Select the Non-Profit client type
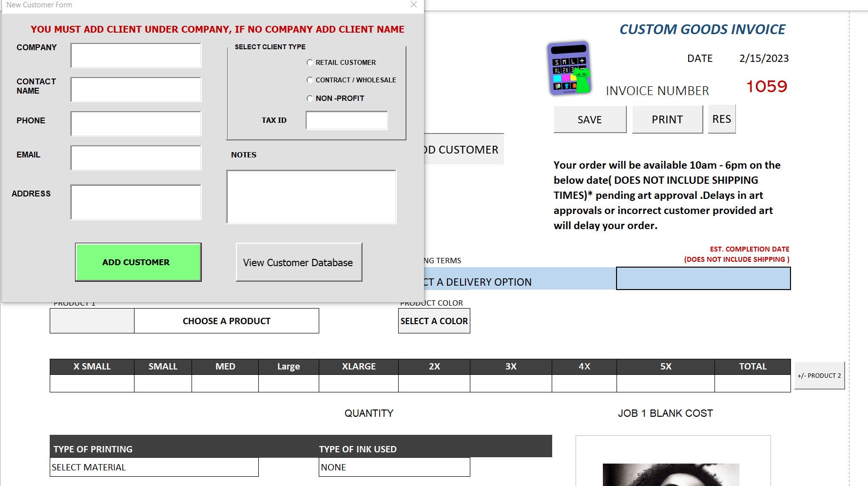Image resolution: width=868 pixels, height=486 pixels. 310,98
